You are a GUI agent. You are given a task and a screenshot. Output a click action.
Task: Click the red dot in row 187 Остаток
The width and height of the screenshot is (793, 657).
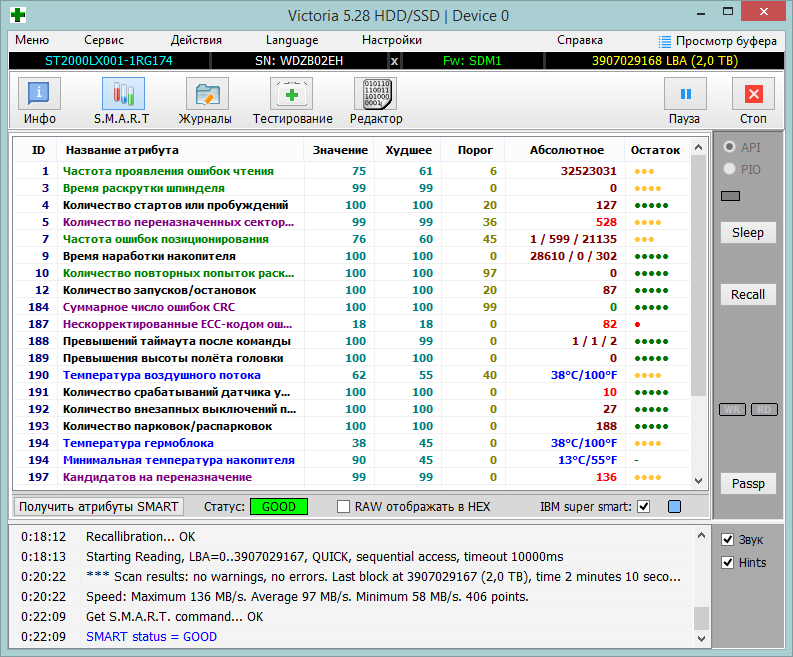[637, 325]
